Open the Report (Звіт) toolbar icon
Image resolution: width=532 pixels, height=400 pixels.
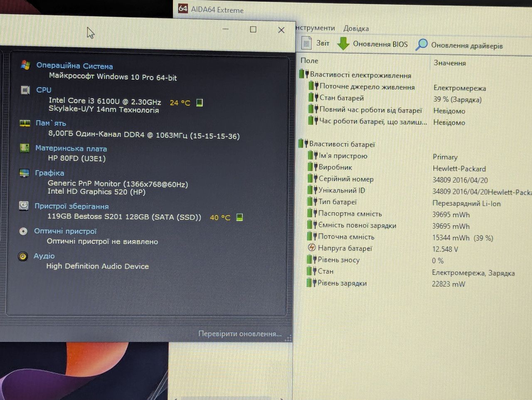306,43
